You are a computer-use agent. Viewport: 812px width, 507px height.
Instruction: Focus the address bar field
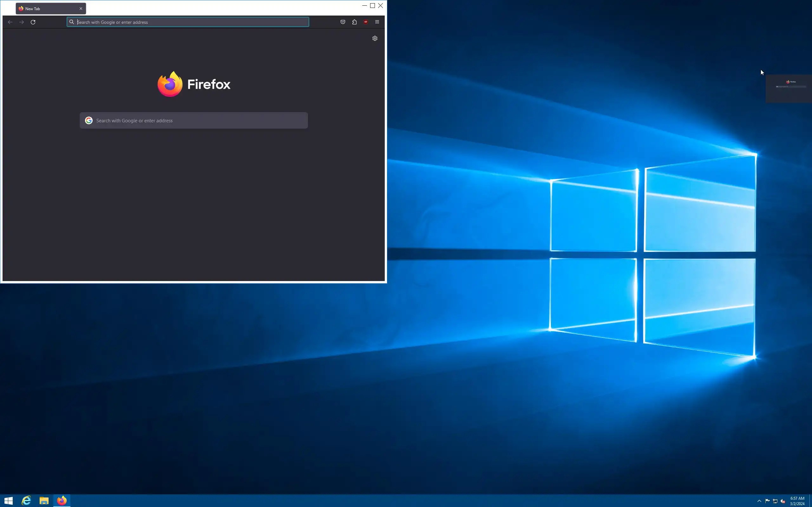tap(191, 22)
